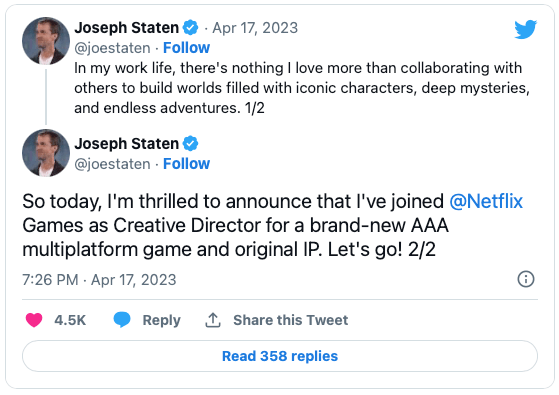Screen dimensions: 559x395
Task: Click the Reply label
Action: click(161, 320)
